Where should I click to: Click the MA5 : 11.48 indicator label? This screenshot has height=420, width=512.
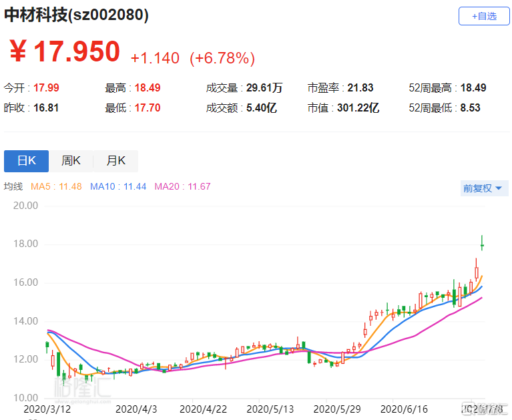56,186
